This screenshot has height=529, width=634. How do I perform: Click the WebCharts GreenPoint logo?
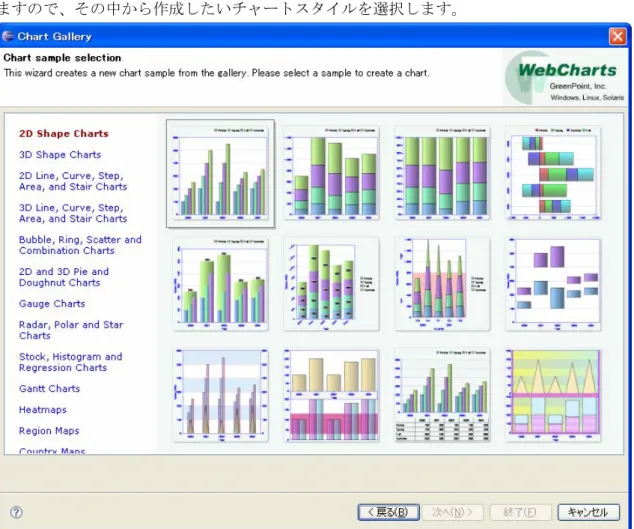[x=564, y=78]
